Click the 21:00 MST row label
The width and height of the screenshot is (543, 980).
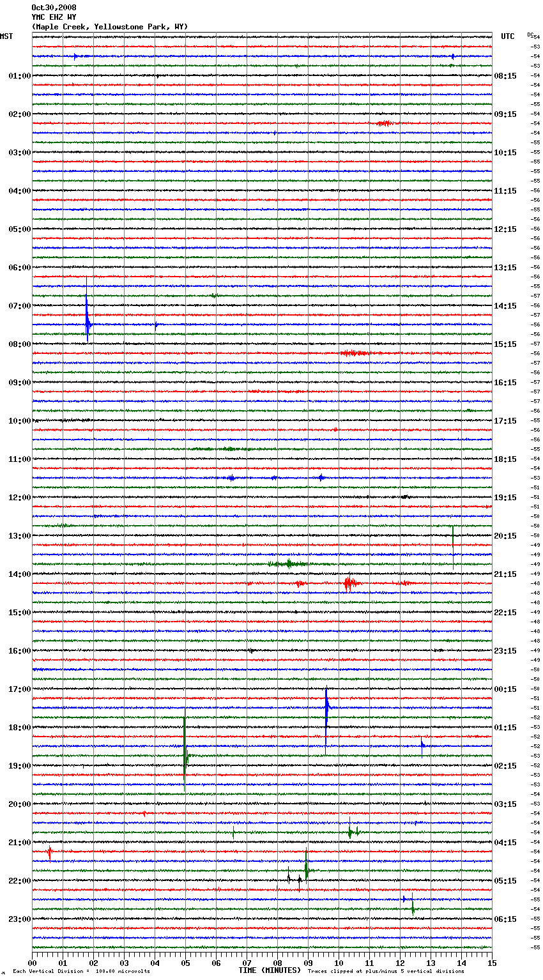pos(20,843)
